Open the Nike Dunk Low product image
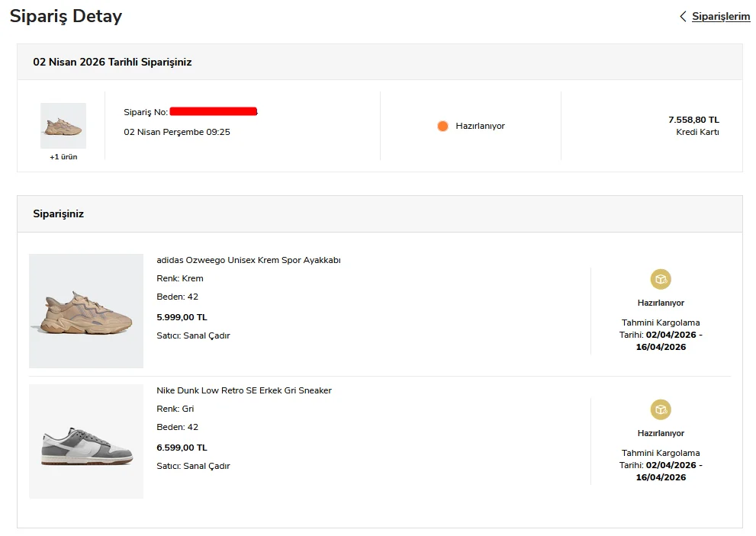The image size is (756, 536). click(86, 441)
